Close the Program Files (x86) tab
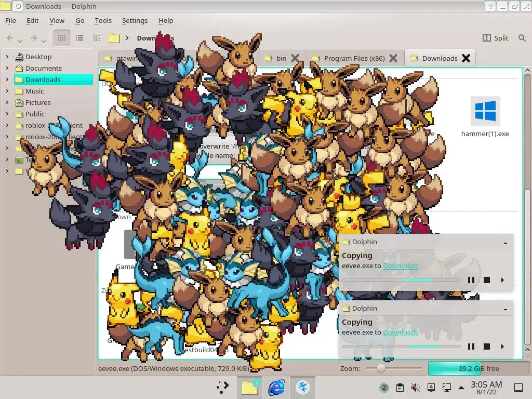 tap(393, 58)
